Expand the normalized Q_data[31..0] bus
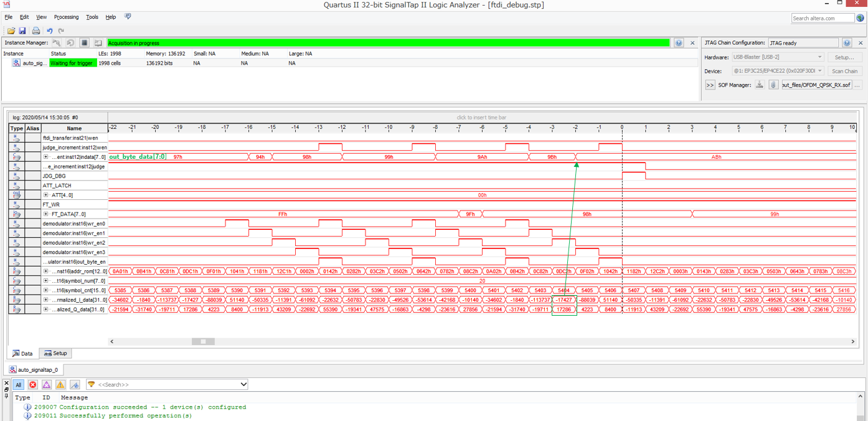 [45, 310]
